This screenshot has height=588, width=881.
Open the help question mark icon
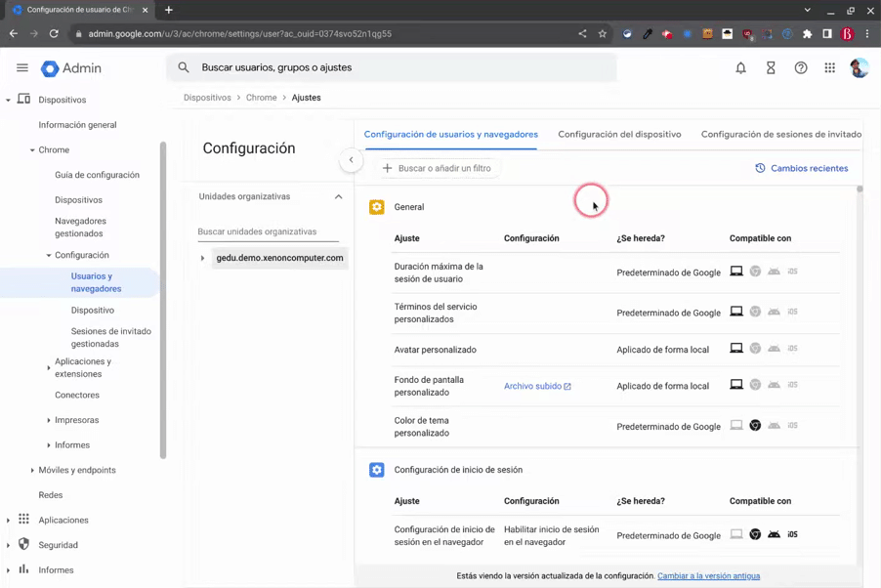point(801,68)
